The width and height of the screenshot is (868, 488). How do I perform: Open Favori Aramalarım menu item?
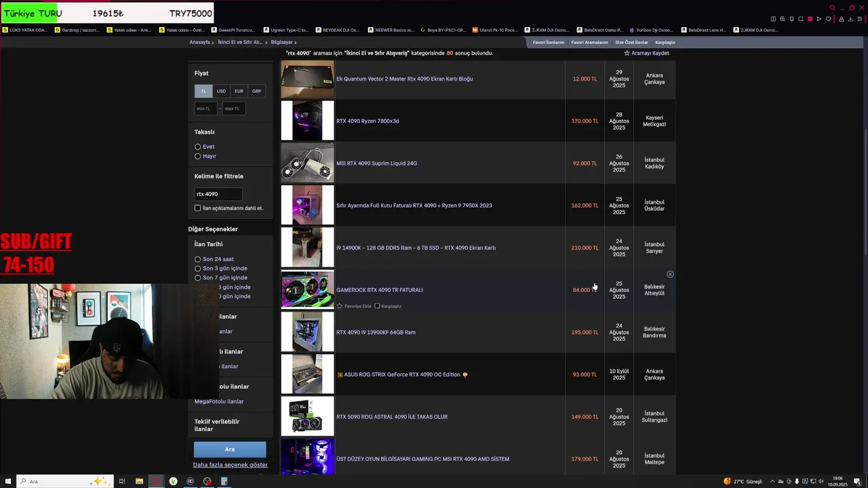[589, 42]
